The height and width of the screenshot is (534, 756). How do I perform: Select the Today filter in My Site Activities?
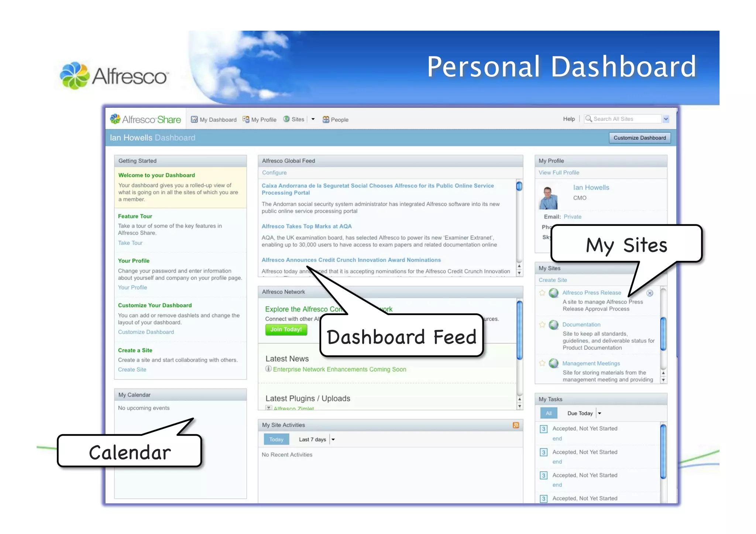pos(276,439)
